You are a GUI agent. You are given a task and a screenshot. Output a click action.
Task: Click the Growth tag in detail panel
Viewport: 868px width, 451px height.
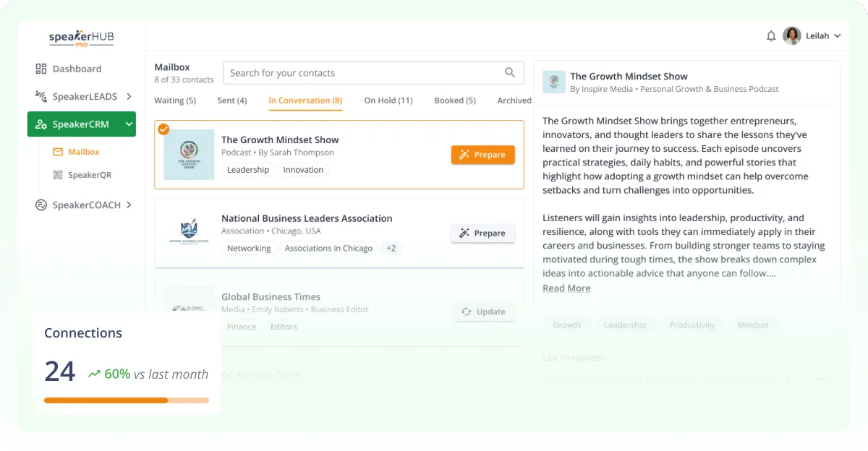click(566, 325)
